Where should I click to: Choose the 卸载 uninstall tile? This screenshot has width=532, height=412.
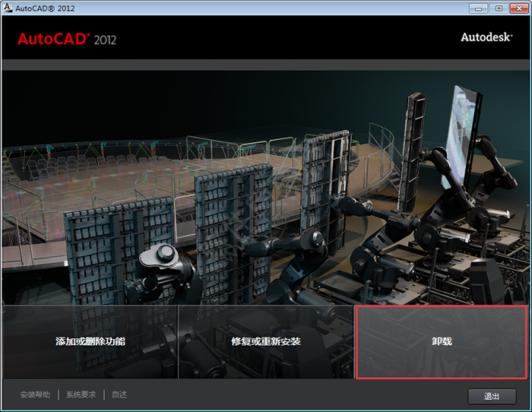click(442, 341)
